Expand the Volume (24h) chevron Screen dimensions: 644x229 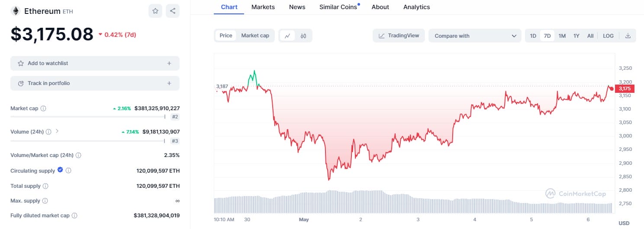coord(57,131)
